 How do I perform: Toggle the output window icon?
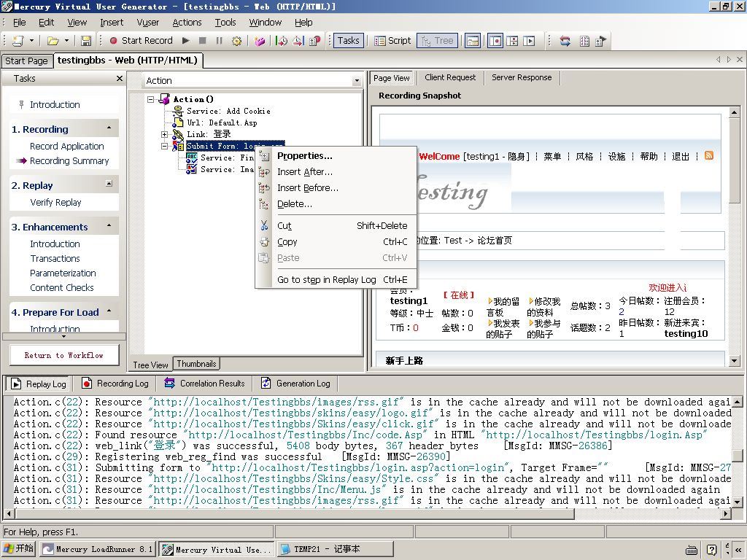[x=473, y=41]
